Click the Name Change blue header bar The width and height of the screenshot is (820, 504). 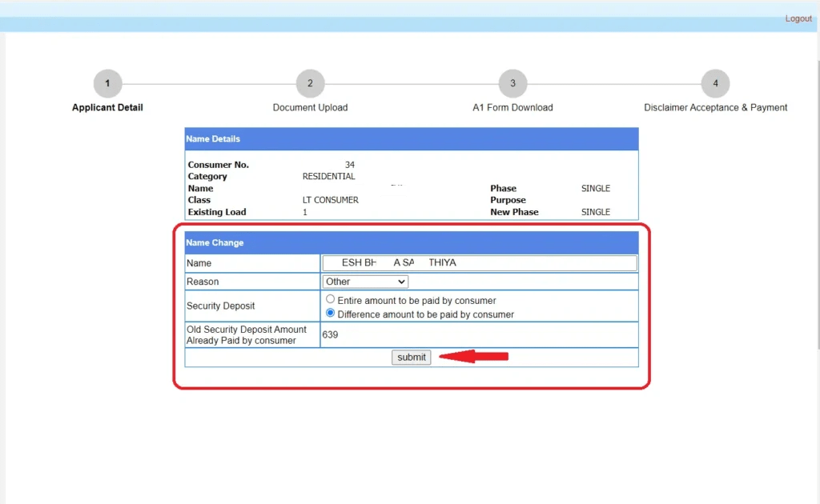[411, 242]
